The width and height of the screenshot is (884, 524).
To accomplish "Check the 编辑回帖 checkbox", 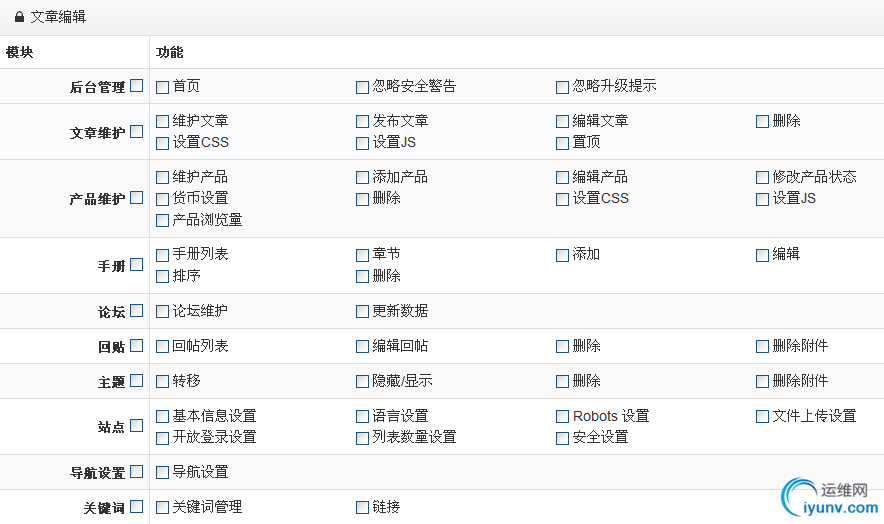I will pos(362,347).
